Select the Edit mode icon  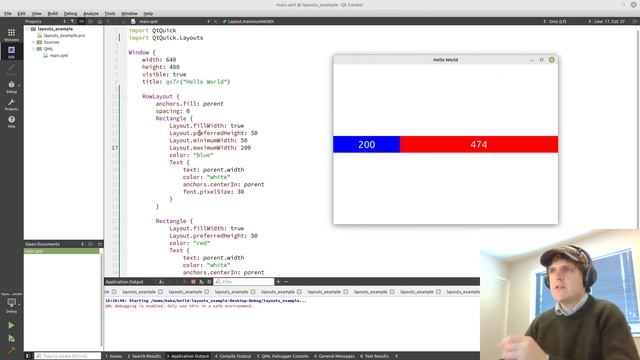point(11,52)
